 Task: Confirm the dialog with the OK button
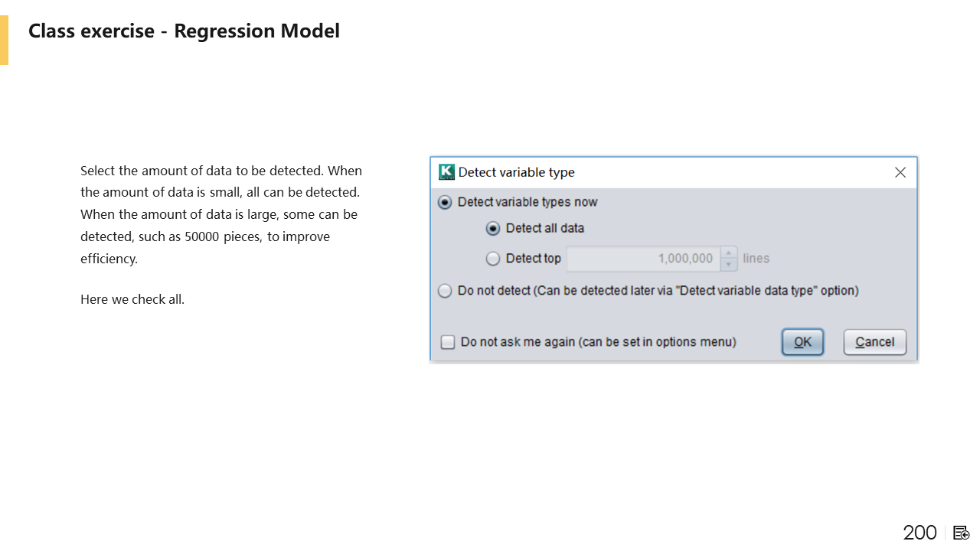coord(802,342)
